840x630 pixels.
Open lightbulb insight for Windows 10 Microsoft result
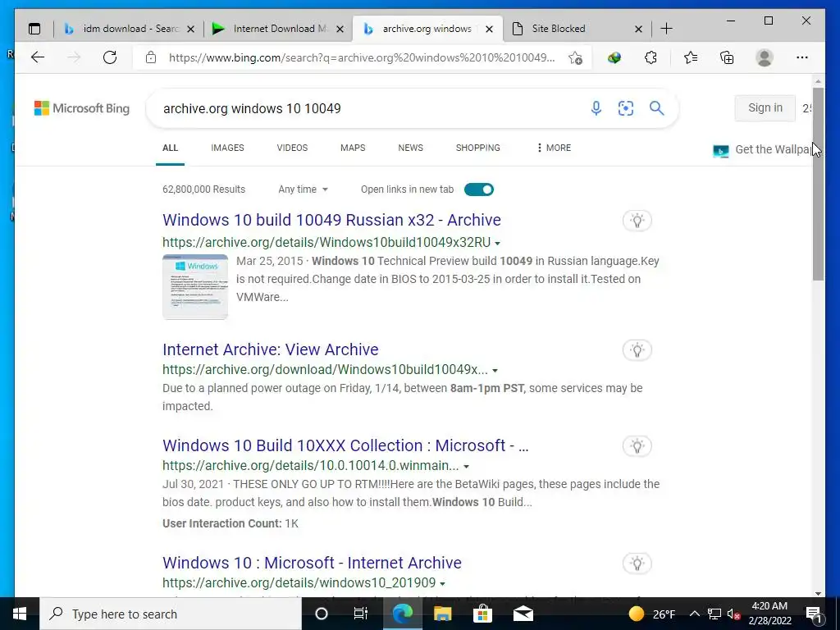pos(637,563)
